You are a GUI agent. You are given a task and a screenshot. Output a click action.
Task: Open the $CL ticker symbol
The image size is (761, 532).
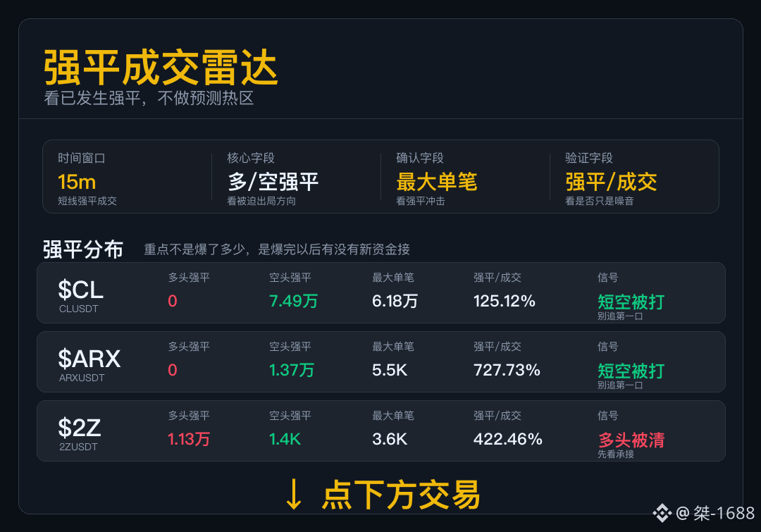pyautogui.click(x=80, y=290)
